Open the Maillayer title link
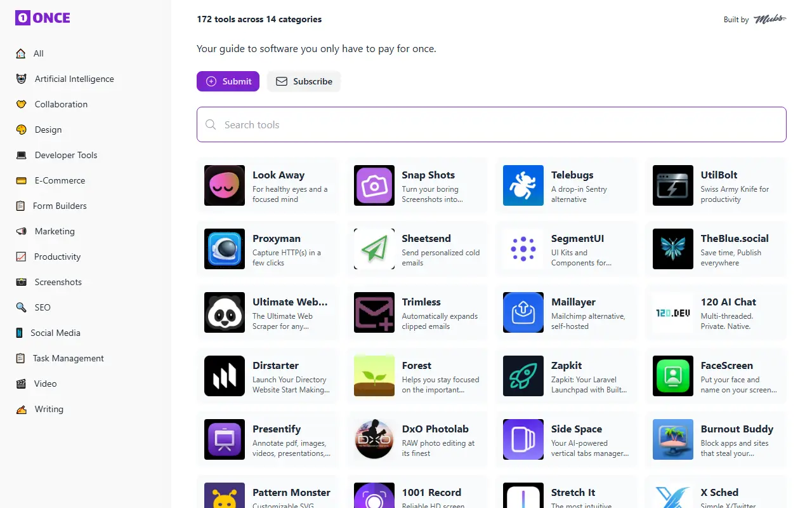Image resolution: width=812 pixels, height=508 pixels. [573, 302]
